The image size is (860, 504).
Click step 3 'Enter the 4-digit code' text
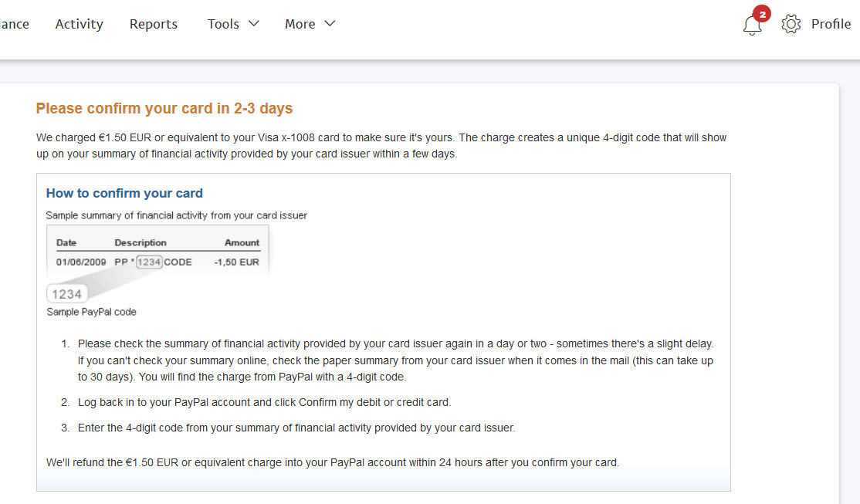(x=296, y=428)
